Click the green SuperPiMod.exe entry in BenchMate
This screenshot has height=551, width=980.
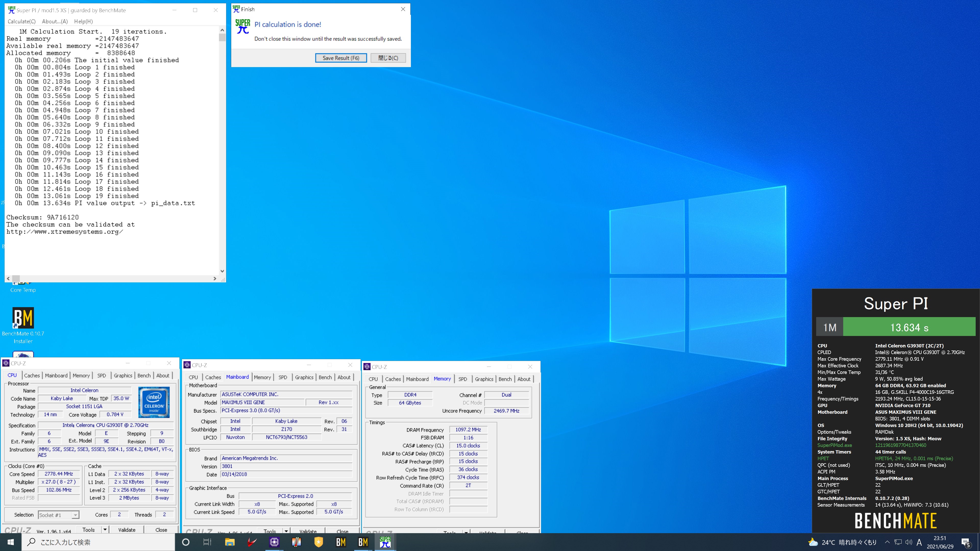click(835, 445)
